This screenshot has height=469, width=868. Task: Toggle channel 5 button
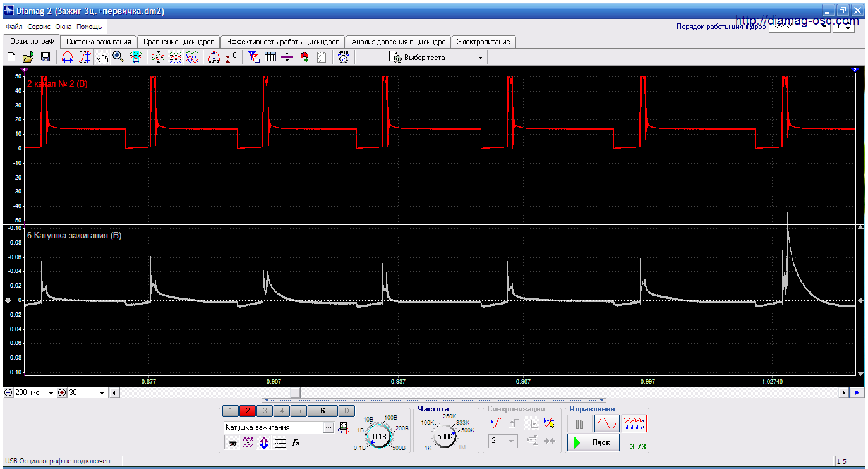pos(299,411)
